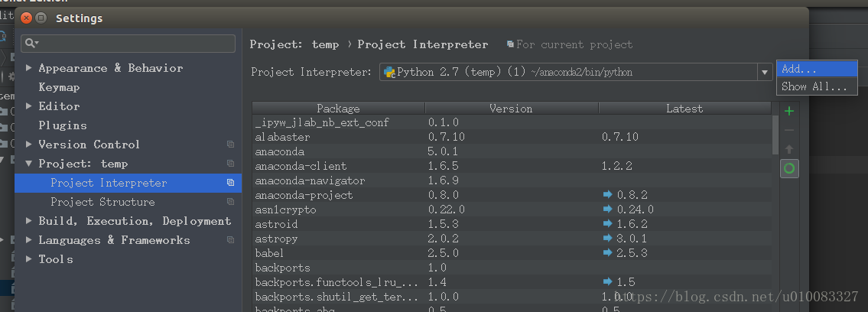Open the Project Interpreter dropdown arrow
Image resolution: width=868 pixels, height=312 pixels.
[765, 72]
